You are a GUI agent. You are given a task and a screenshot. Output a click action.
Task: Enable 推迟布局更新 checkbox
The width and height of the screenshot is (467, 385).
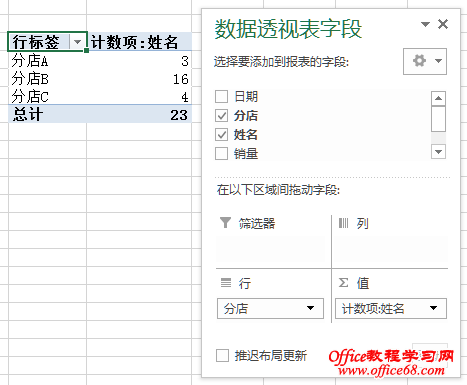click(x=222, y=356)
